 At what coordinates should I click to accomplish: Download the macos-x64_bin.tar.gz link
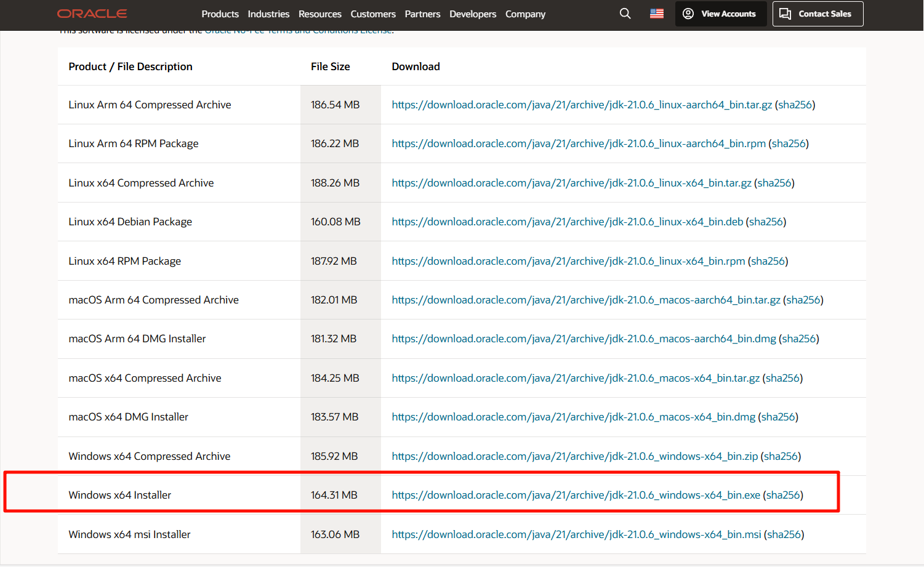(576, 378)
